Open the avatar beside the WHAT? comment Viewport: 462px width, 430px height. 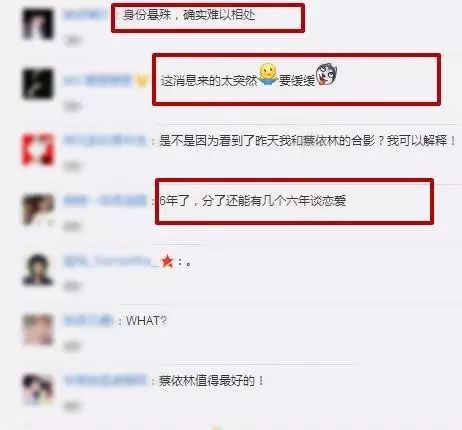coord(37,329)
